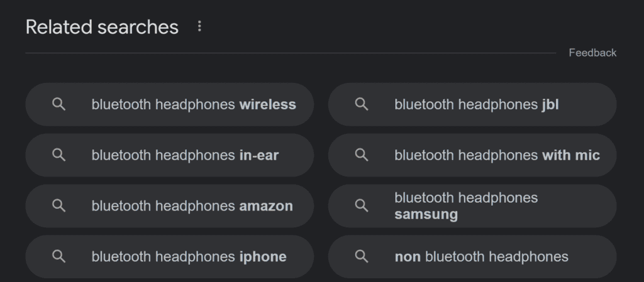Image resolution: width=644 pixels, height=282 pixels.
Task: Search bluetooth headphones wireless
Action: click(x=170, y=104)
